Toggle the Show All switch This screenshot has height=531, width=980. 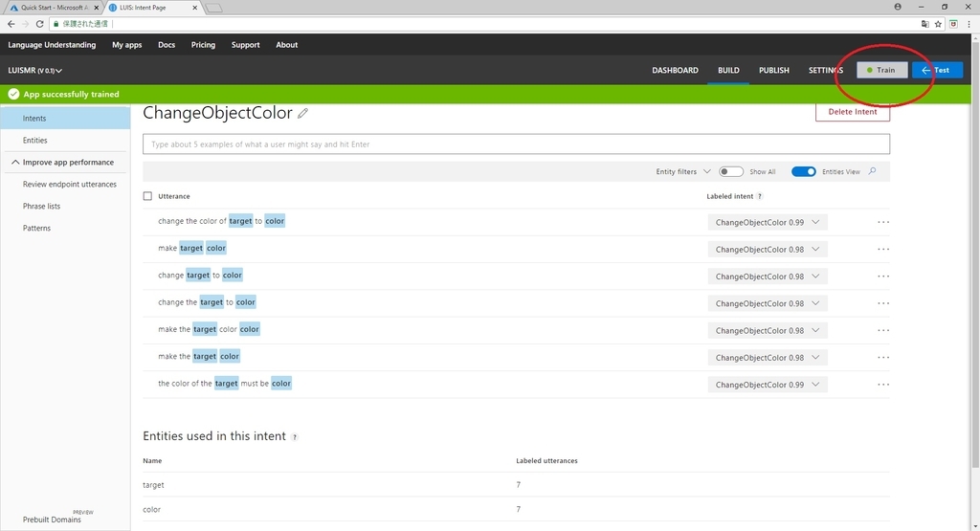click(x=730, y=172)
